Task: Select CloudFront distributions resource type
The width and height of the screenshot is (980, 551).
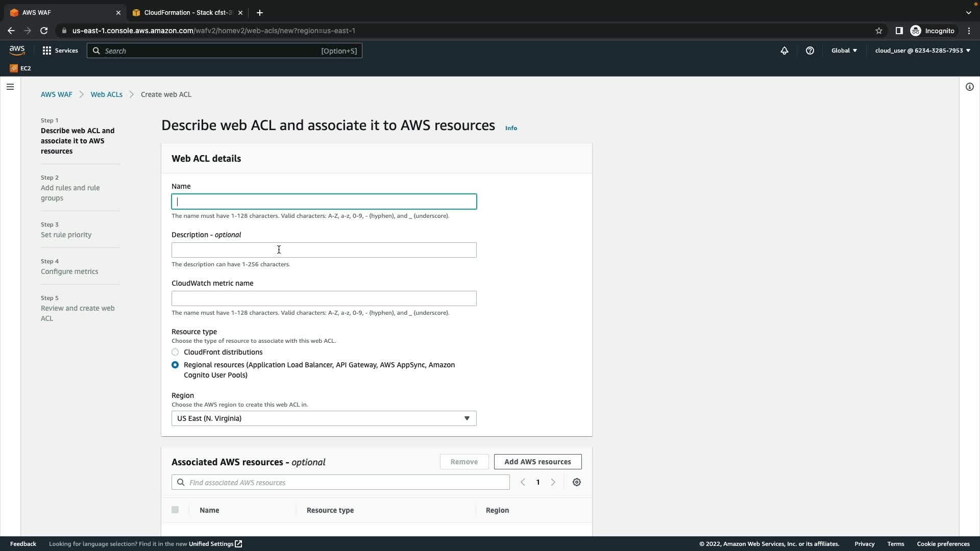Action: (175, 352)
